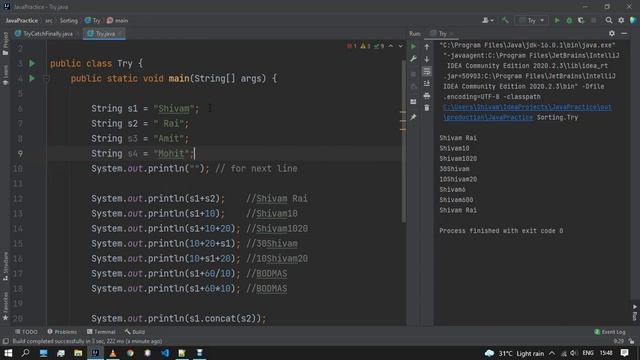Image resolution: width=640 pixels, height=360 pixels.
Task: Open the Terminal tool window
Action: pyautogui.click(x=101, y=332)
